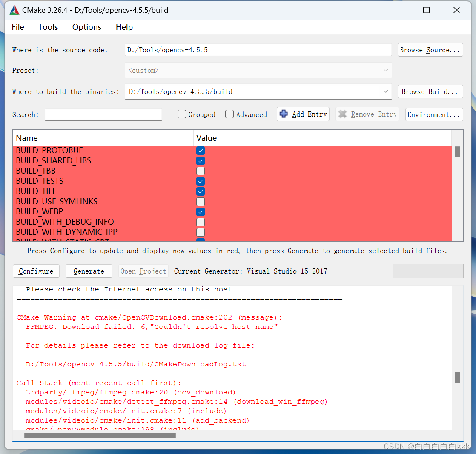Select the BUILD_TESTS row name

point(40,181)
